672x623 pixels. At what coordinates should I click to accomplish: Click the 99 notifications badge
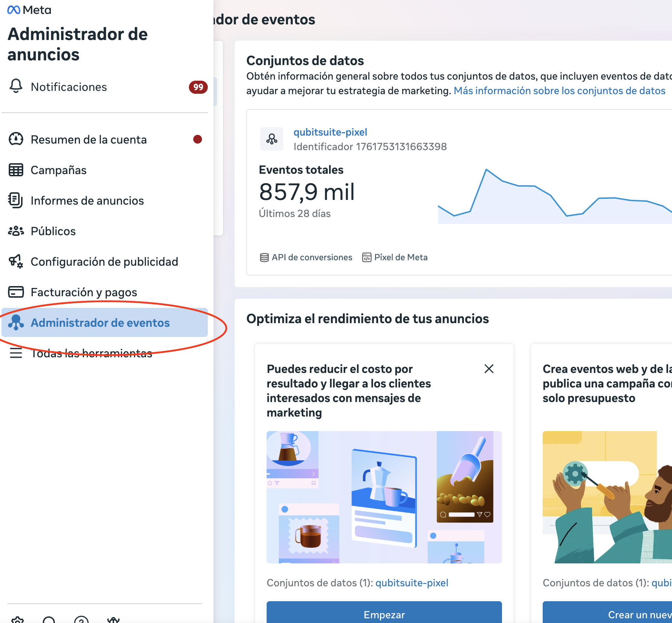pos(198,87)
